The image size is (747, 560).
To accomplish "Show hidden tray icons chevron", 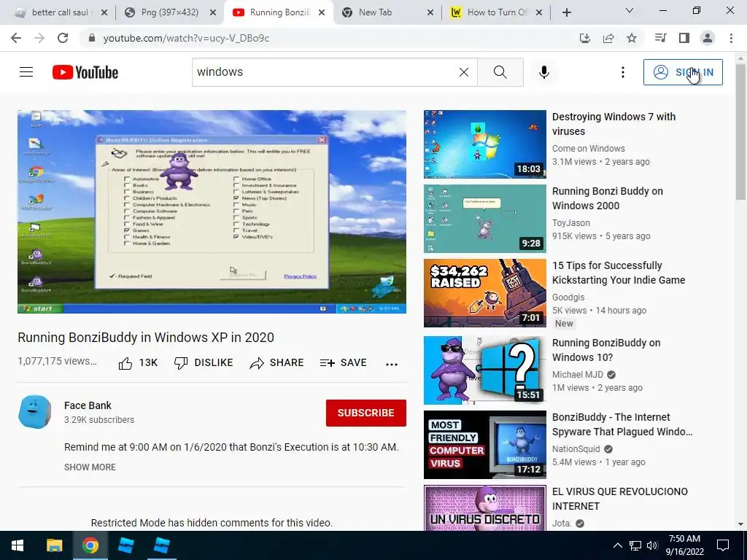I will [x=617, y=545].
